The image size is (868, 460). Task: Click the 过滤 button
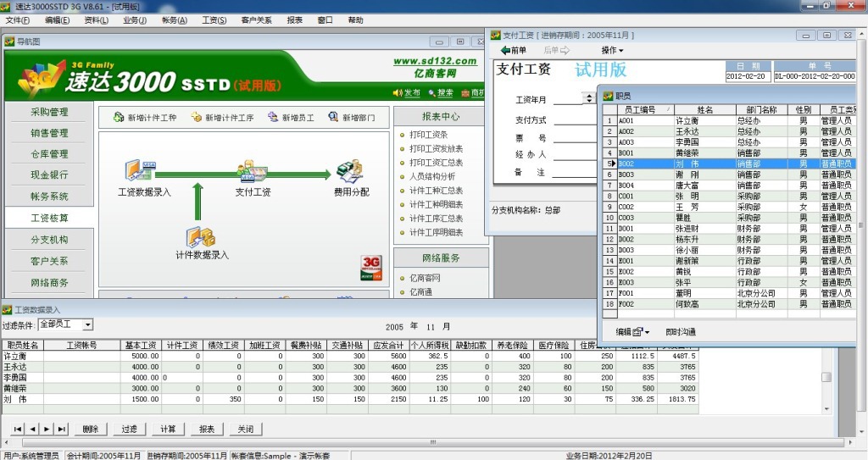(129, 429)
